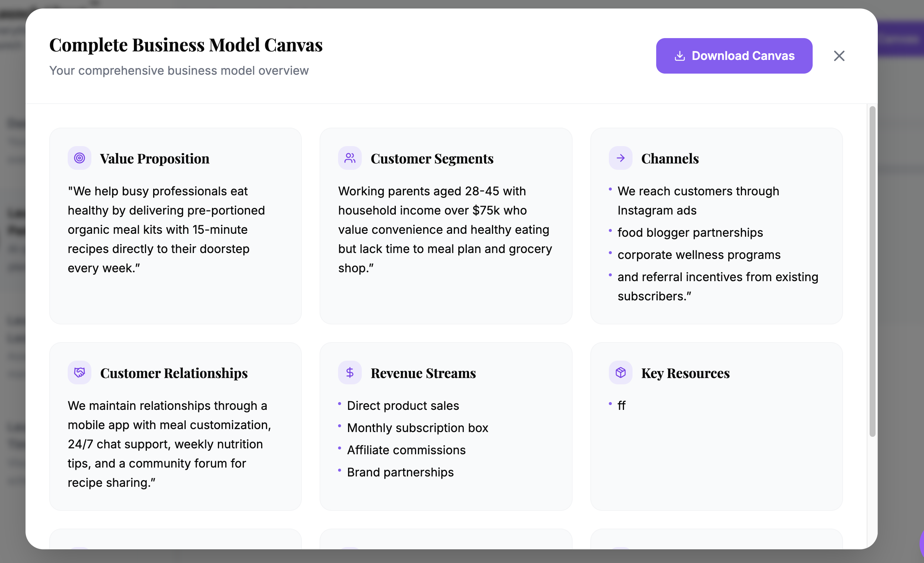Click the download icon in Download Canvas
The width and height of the screenshot is (924, 563).
tap(679, 56)
